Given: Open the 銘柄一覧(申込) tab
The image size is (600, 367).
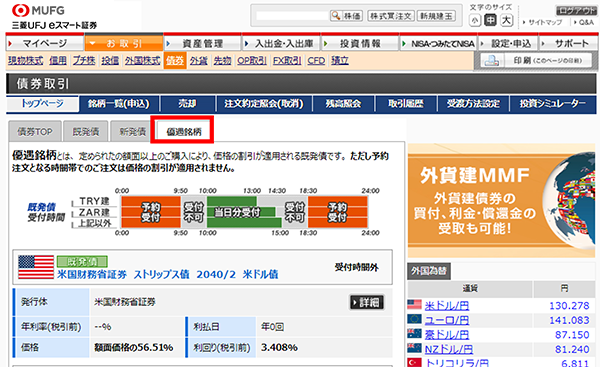Looking at the screenshot, I should click(118, 104).
